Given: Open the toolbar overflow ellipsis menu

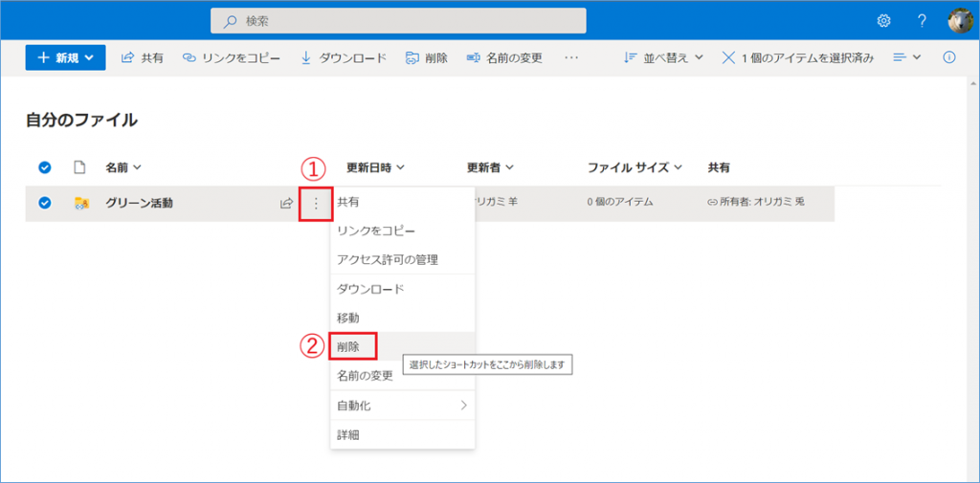Looking at the screenshot, I should [x=571, y=57].
